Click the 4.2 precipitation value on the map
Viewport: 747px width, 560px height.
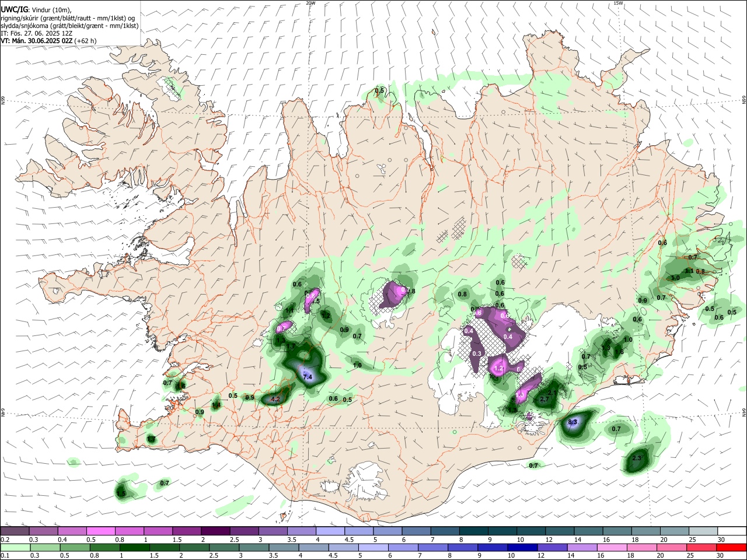pos(277,399)
